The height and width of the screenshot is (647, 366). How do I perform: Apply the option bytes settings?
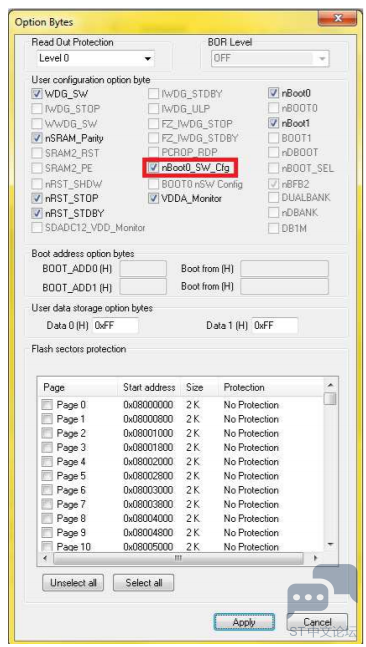pyautogui.click(x=244, y=622)
